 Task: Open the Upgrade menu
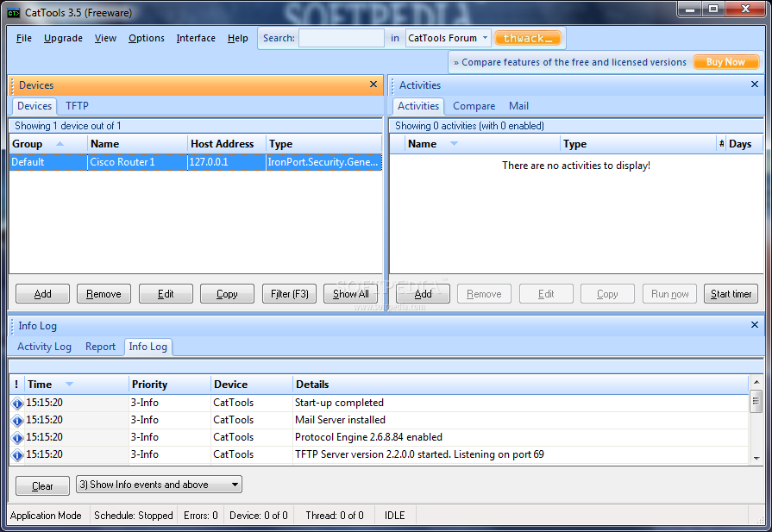coord(63,38)
